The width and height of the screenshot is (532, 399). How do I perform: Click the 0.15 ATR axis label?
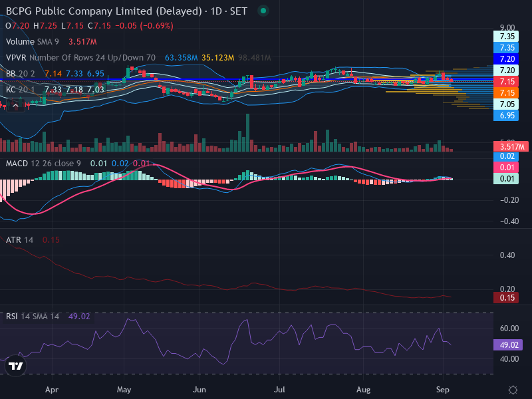[x=506, y=297]
